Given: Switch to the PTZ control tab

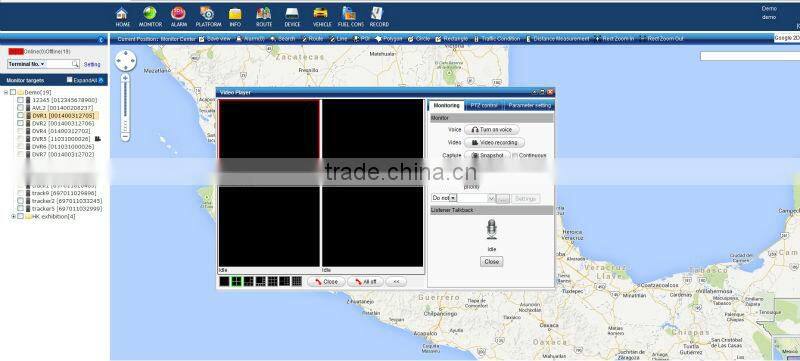Looking at the screenshot, I should click(x=484, y=106).
